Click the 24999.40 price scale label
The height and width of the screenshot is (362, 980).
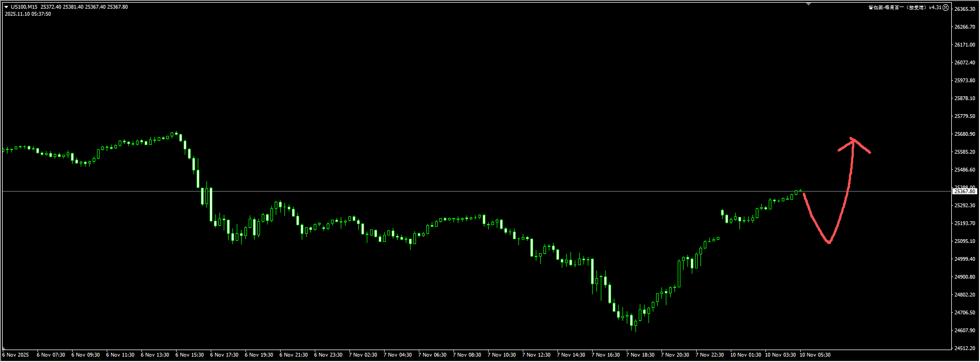(x=965, y=259)
